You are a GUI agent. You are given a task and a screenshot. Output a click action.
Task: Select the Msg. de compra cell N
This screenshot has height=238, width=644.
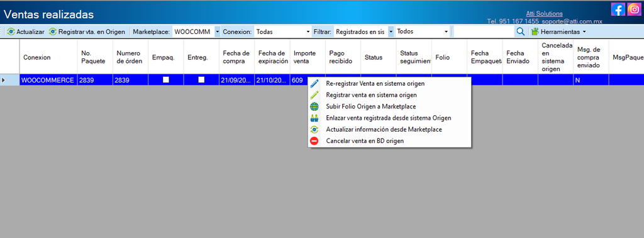(591, 80)
